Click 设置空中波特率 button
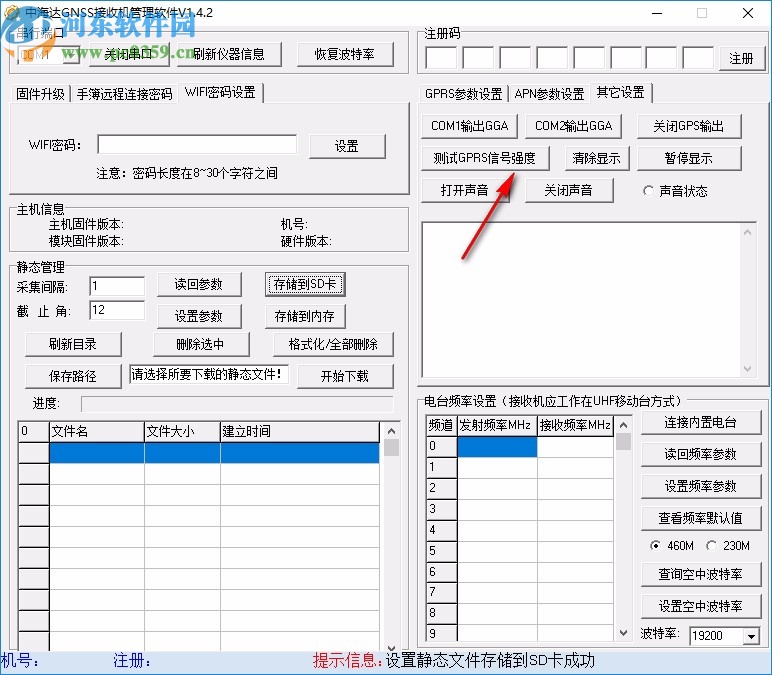This screenshot has width=772, height=675. pos(701,606)
